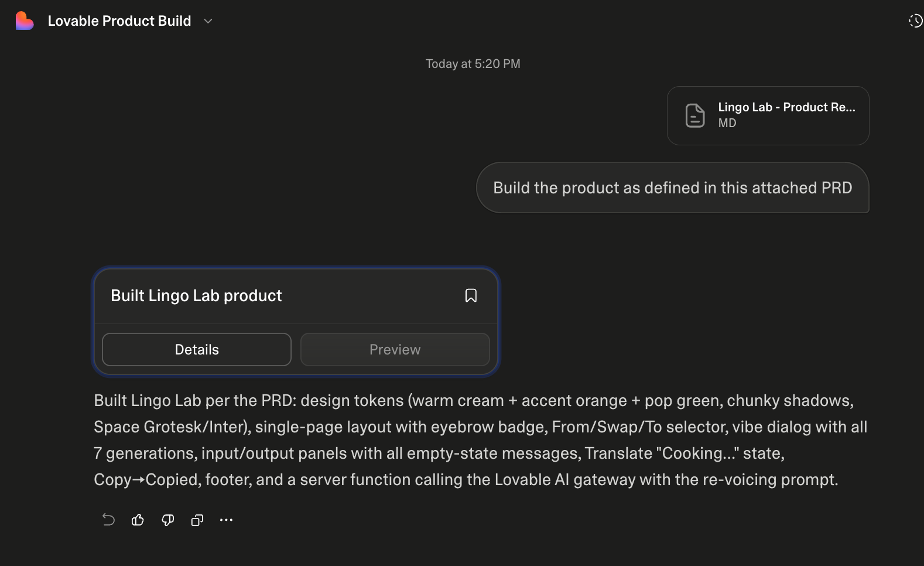Click the Built Lingo Lab product title
Screen dimensions: 924x566
pyautogui.click(x=196, y=296)
